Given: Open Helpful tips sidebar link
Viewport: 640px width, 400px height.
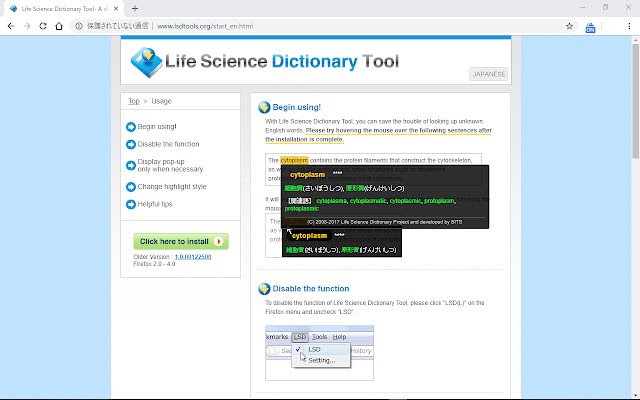Looking at the screenshot, I should pos(155,204).
